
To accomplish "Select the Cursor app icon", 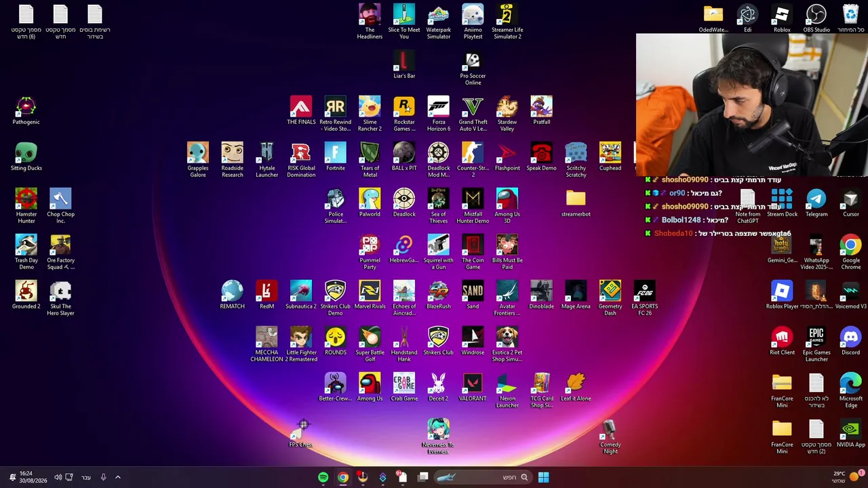I will click(x=850, y=203).
